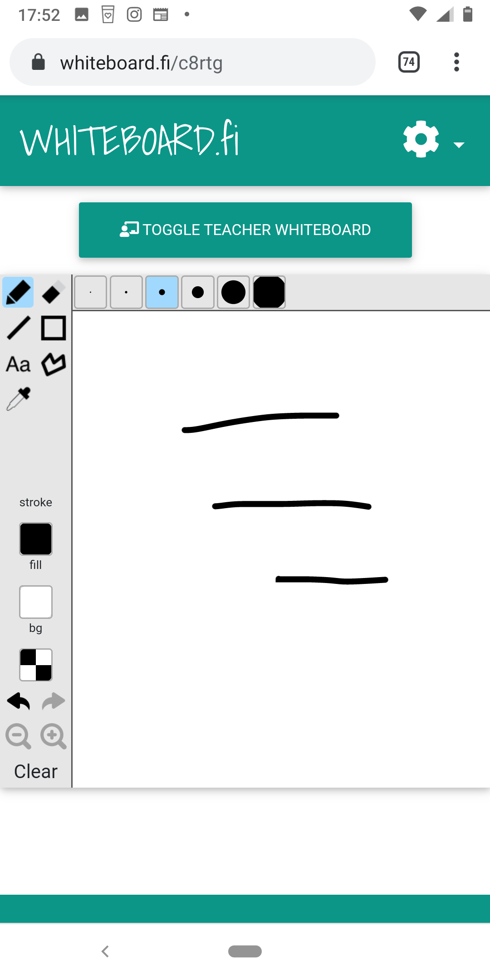The image size is (490, 980).
Task: Pick the eyedropper color tool
Action: pyautogui.click(x=19, y=399)
